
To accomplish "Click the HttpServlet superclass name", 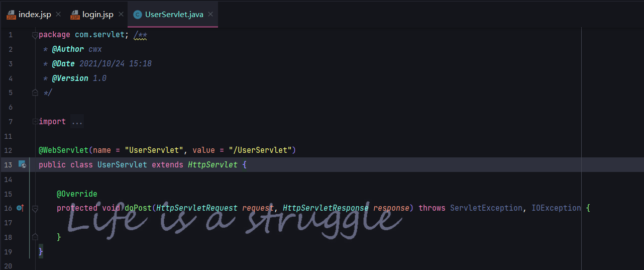I will tap(212, 164).
